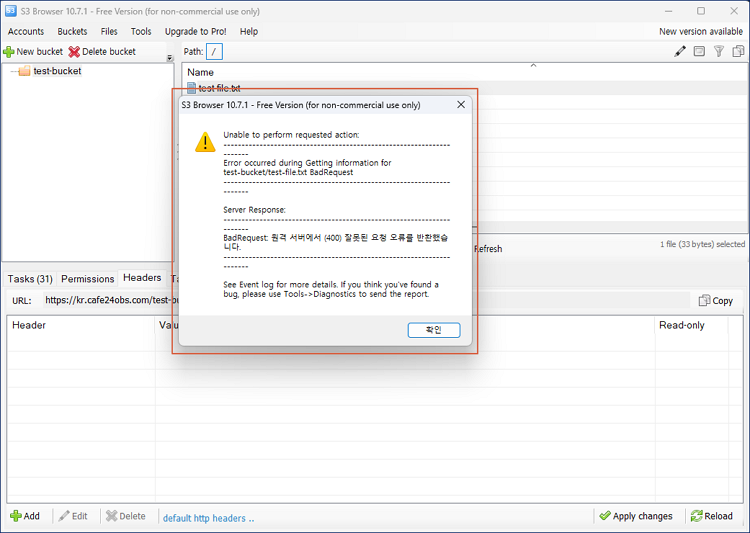Open the Tools menu
Image resolution: width=750 pixels, height=533 pixels.
(x=141, y=32)
